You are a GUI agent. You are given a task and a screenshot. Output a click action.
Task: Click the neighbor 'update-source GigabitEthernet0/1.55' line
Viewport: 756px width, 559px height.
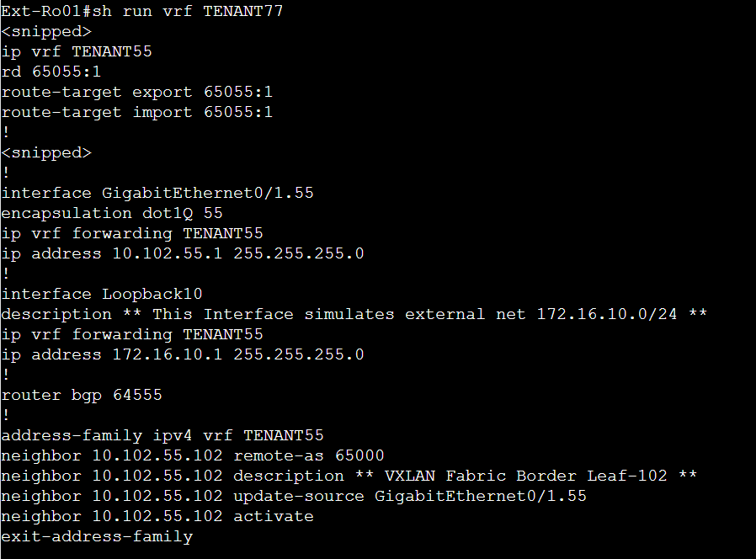click(x=294, y=497)
